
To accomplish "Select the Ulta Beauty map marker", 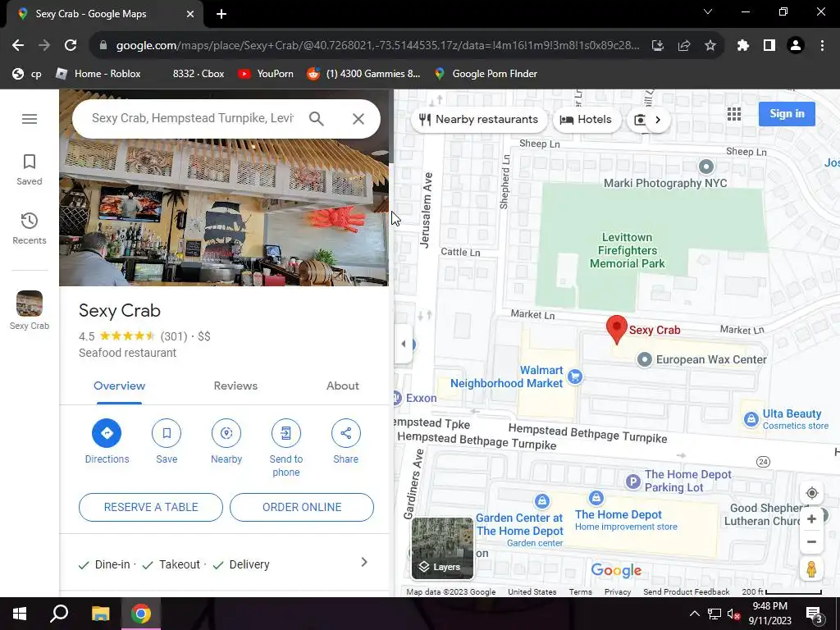I will click(751, 419).
